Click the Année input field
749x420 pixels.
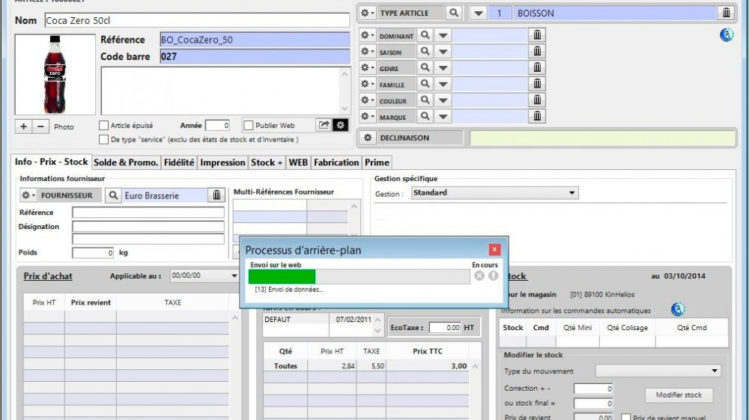217,125
